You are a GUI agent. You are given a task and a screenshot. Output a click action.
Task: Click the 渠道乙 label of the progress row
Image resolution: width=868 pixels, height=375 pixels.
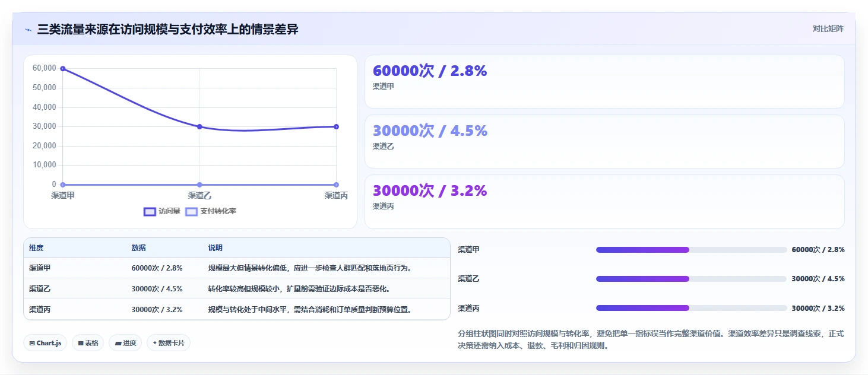[469, 279]
